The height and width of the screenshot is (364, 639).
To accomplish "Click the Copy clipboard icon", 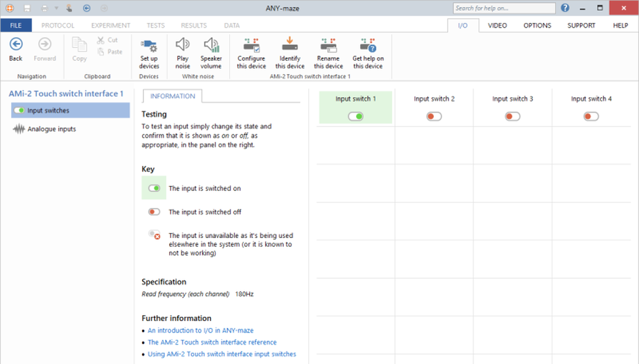I will tap(79, 44).
